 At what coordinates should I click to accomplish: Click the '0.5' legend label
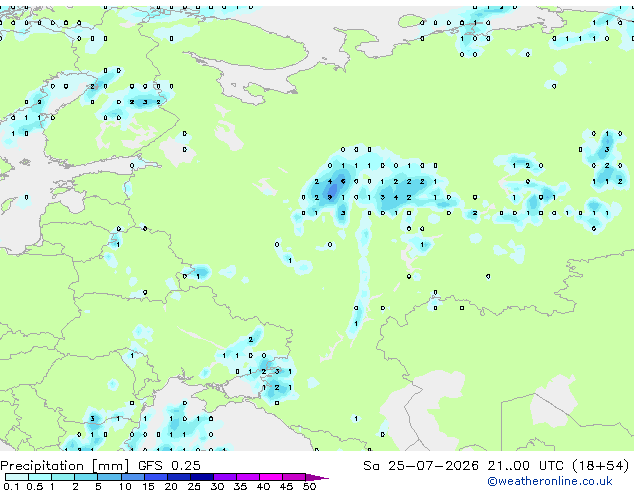click(35, 486)
